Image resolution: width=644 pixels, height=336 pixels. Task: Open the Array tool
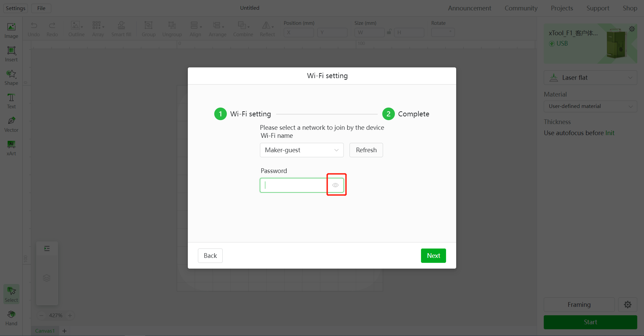click(98, 29)
